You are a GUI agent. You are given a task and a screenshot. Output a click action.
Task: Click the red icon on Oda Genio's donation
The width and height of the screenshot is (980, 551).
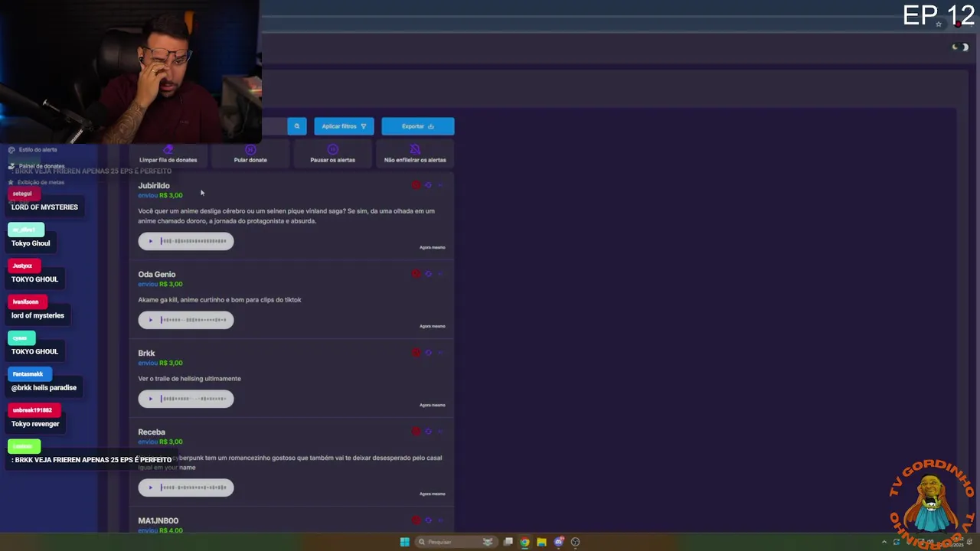[x=416, y=274]
